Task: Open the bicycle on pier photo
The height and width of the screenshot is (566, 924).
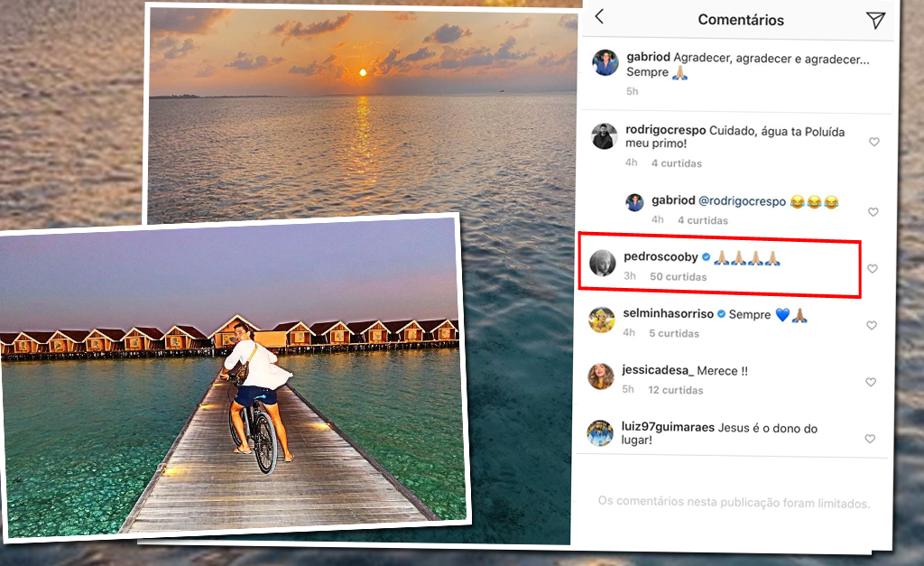Action: [235, 379]
